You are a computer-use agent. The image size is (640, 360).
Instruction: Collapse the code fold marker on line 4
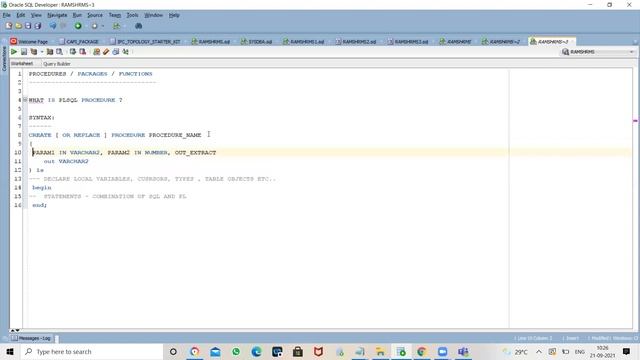(x=25, y=100)
